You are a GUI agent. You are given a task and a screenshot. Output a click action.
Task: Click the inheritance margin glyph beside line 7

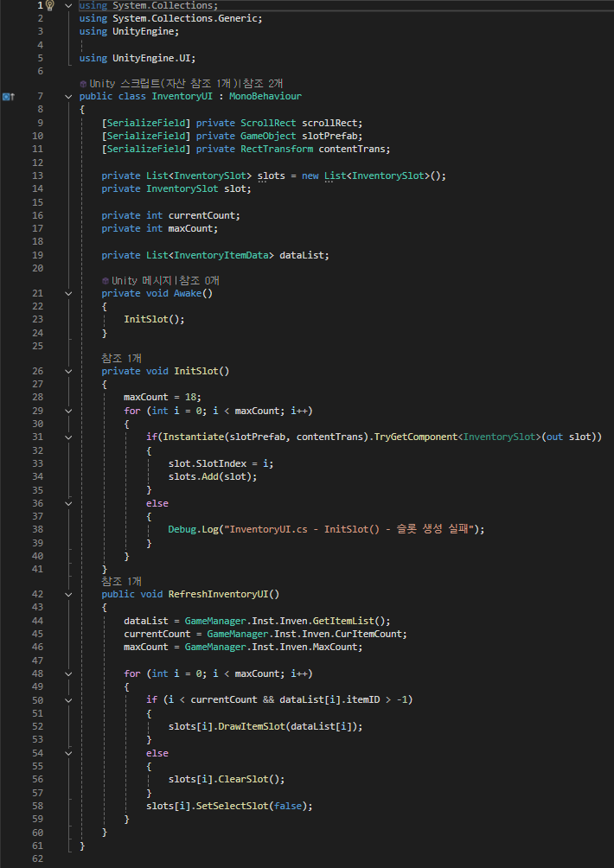click(9, 96)
